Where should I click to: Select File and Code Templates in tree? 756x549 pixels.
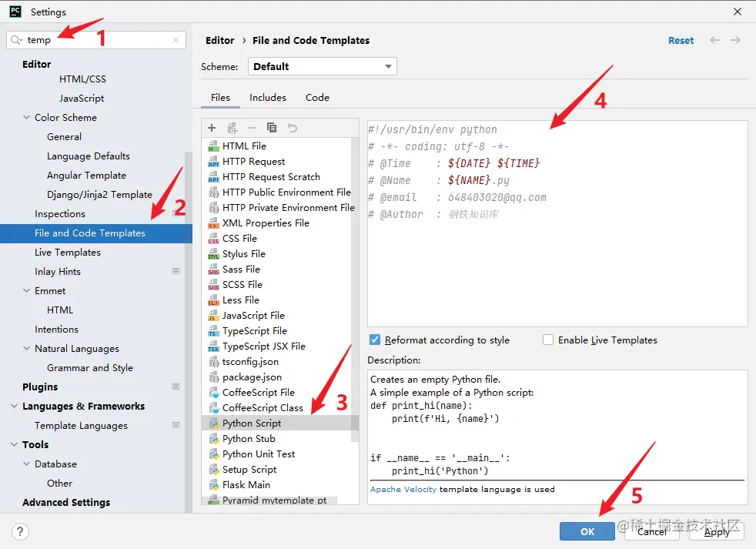pos(96,233)
